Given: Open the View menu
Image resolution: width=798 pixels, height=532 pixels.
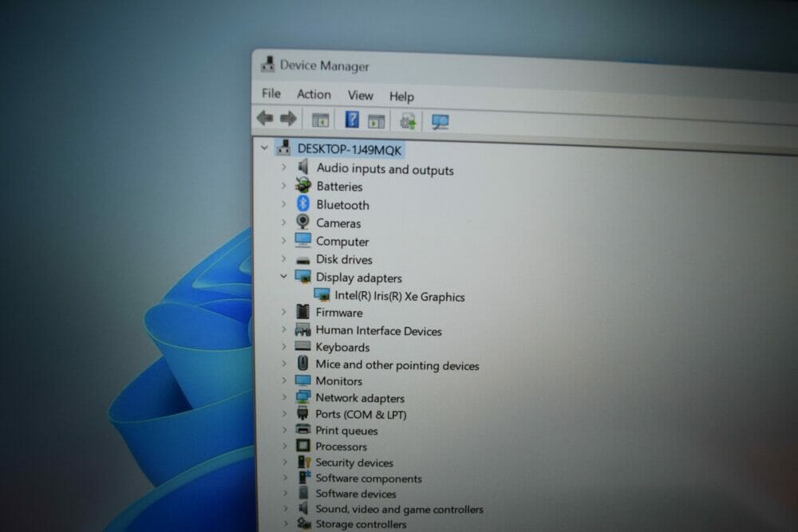Looking at the screenshot, I should pyautogui.click(x=361, y=95).
